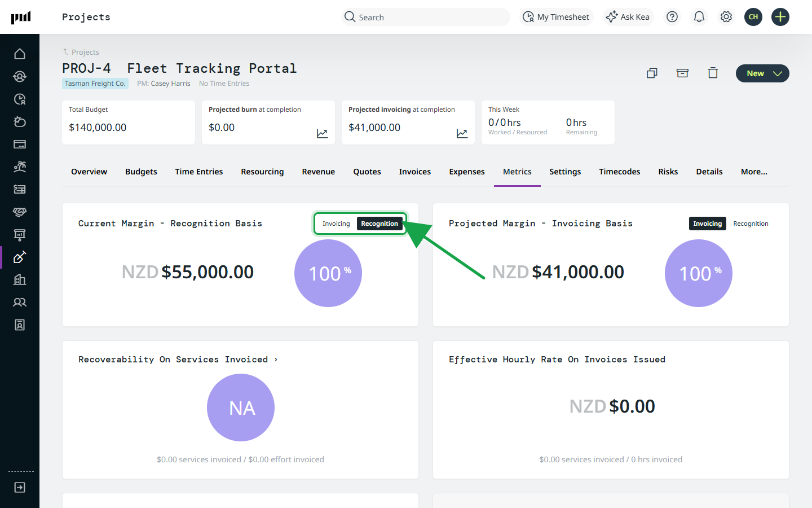Open the Time Entries tab
This screenshot has height=508, width=812.
point(198,172)
